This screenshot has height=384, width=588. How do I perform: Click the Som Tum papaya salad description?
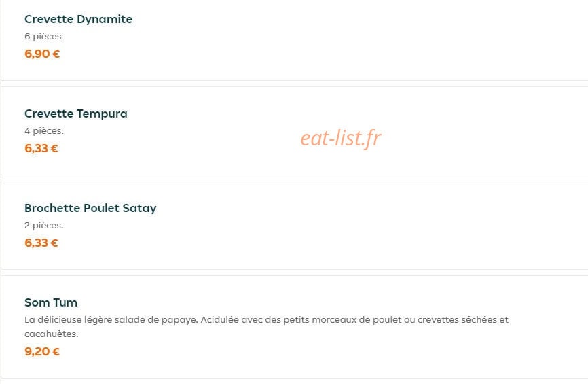(x=266, y=326)
